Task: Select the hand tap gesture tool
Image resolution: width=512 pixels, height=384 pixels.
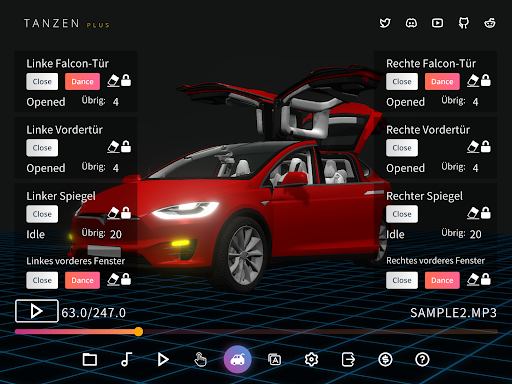Action: 200,360
